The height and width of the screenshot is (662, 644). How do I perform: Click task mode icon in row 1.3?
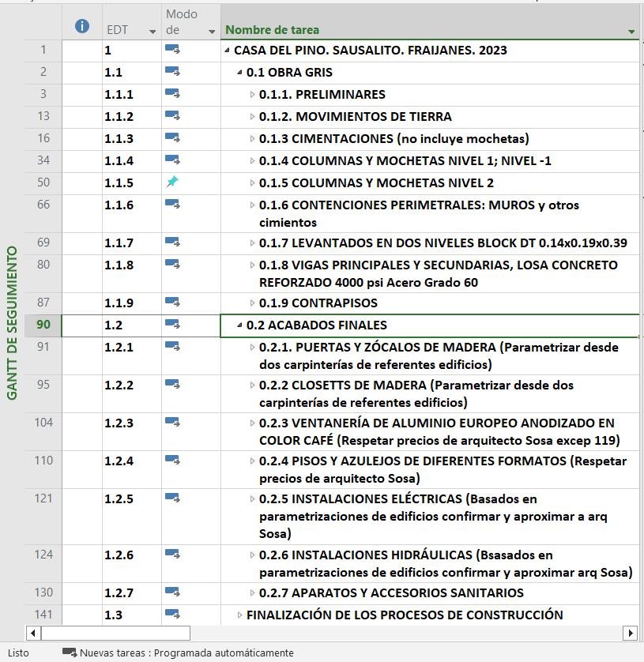point(172,614)
